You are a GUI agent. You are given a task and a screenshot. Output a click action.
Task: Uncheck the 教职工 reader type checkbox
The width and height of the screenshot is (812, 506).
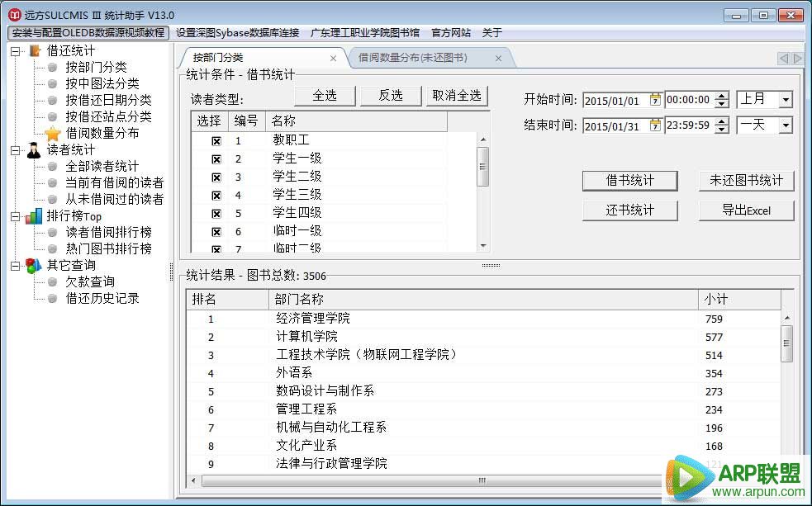click(216, 141)
